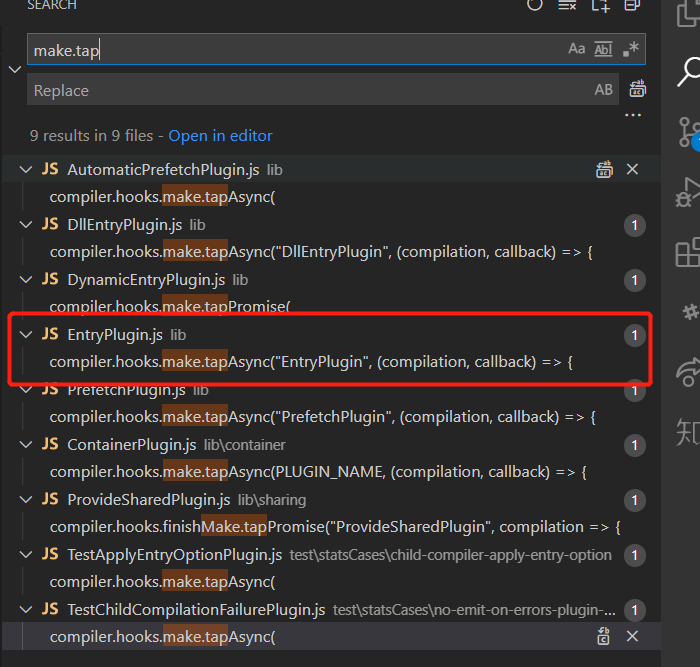Viewport: 700px width, 667px height.
Task: Open match under TestApplyEntryOptionPlugin.js
Action: click(x=162, y=582)
